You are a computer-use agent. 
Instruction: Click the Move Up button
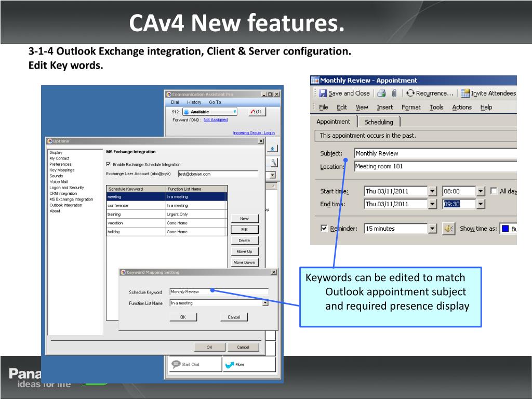(x=244, y=251)
